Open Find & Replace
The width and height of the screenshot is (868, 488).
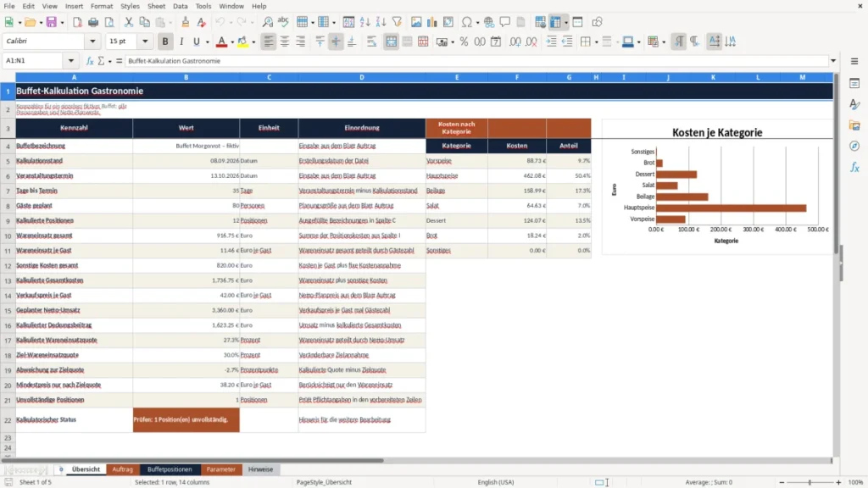coord(267,22)
